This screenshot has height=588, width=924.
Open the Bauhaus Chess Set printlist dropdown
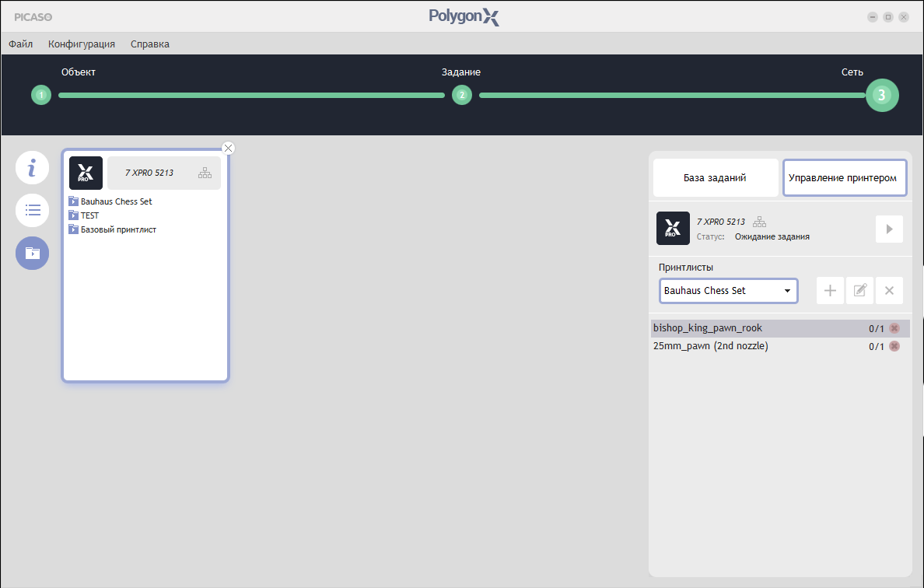click(728, 291)
